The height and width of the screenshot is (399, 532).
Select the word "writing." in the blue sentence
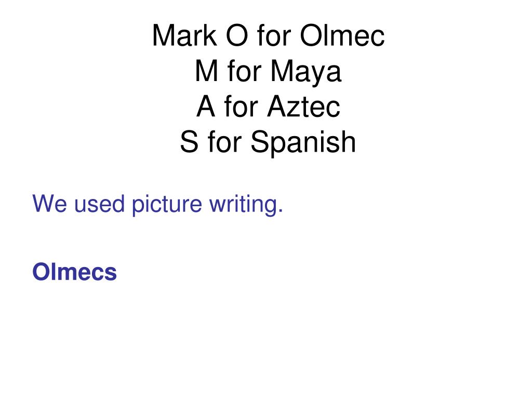(x=246, y=205)
